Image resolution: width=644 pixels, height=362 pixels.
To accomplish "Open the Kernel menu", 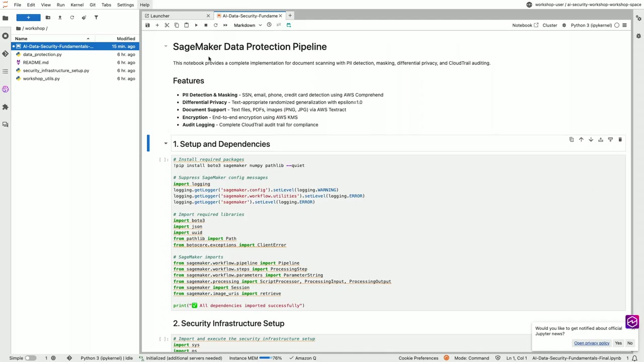I will 76,5.
